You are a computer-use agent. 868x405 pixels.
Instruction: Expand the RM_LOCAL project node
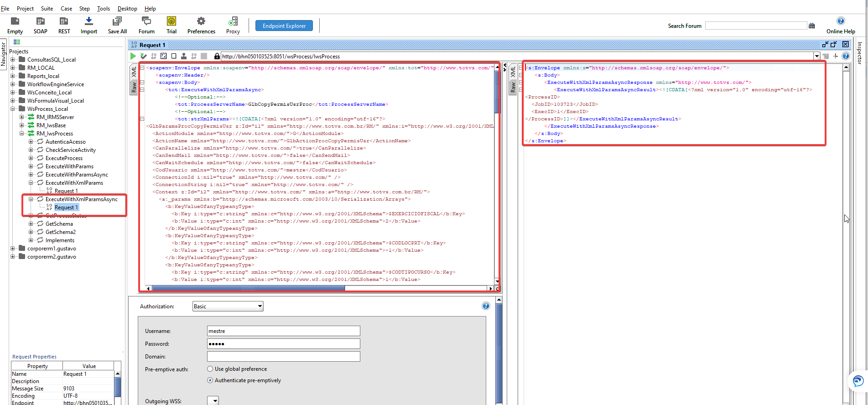coord(13,67)
